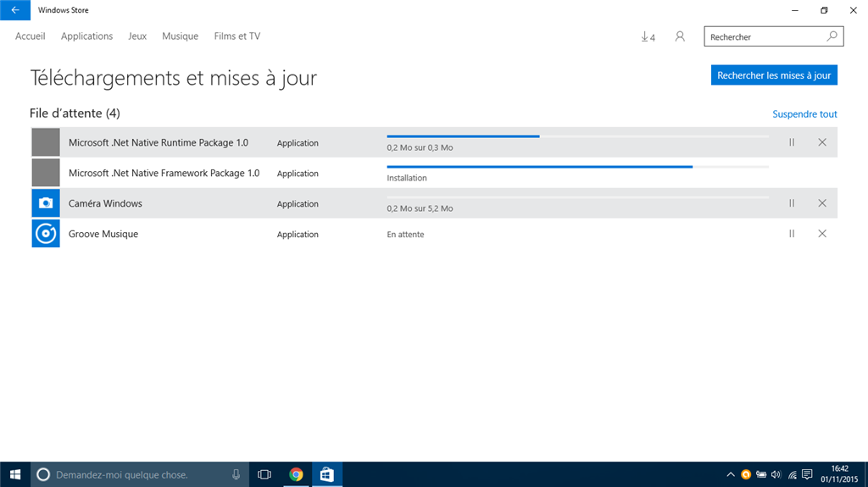Click the 'En attente' status text
This screenshot has height=487, width=868.
click(405, 234)
